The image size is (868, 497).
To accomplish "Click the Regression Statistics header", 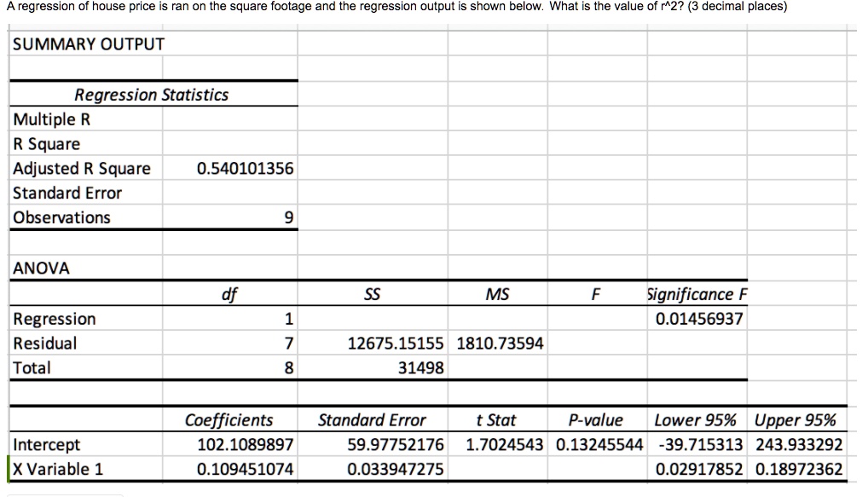I will [150, 95].
